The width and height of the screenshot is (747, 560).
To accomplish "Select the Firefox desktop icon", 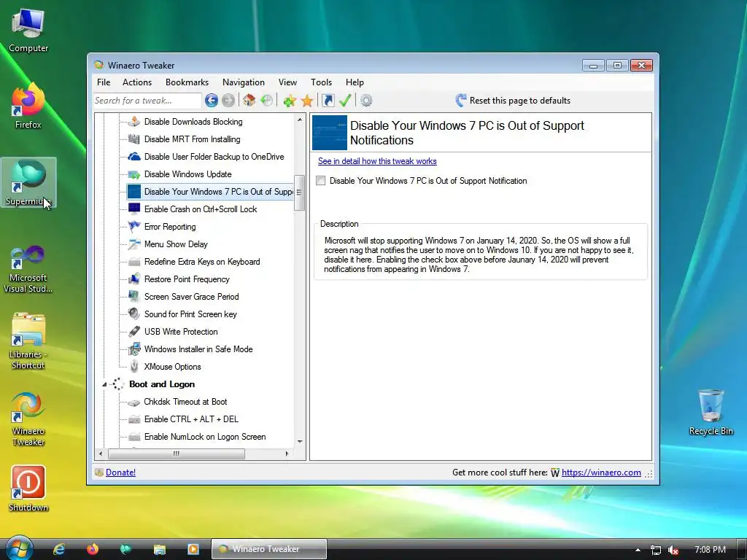I will click(x=28, y=106).
